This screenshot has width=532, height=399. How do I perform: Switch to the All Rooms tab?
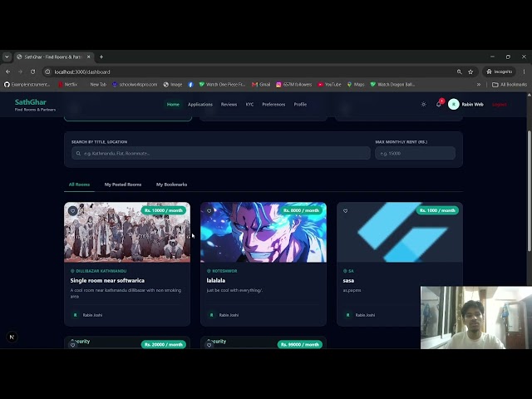coord(79,185)
